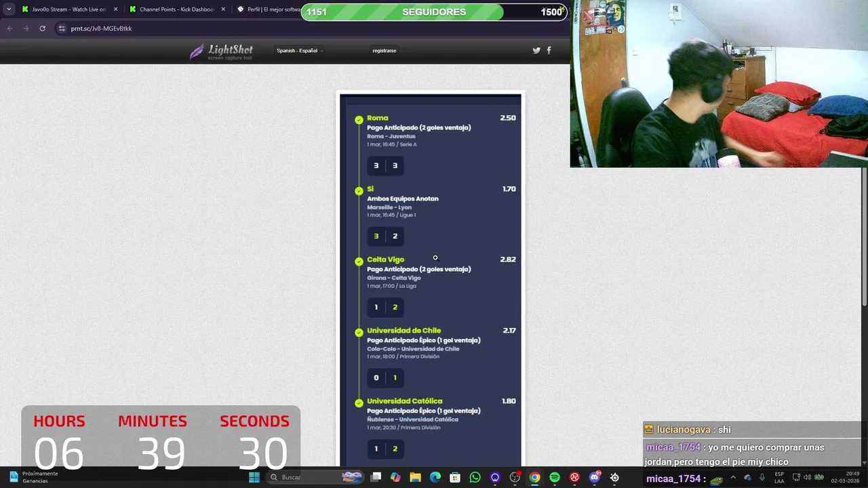This screenshot has height=488, width=868.
Task: Open WhatsApp from the taskbar
Action: (x=475, y=477)
